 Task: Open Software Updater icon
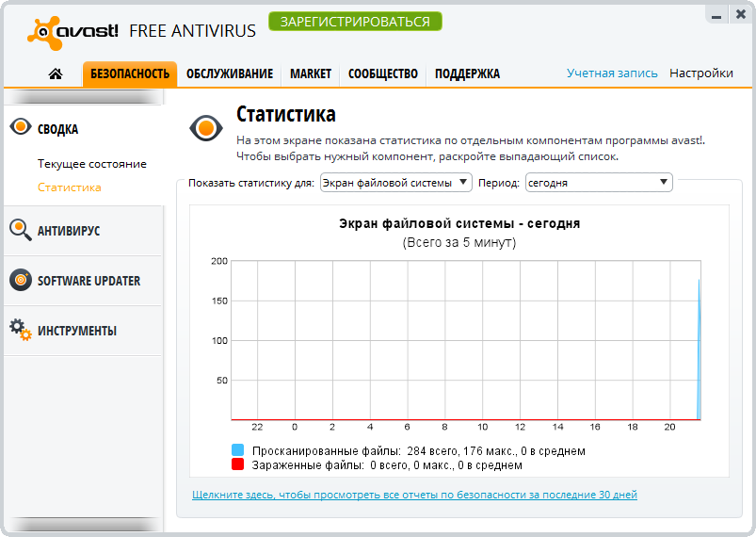click(21, 280)
